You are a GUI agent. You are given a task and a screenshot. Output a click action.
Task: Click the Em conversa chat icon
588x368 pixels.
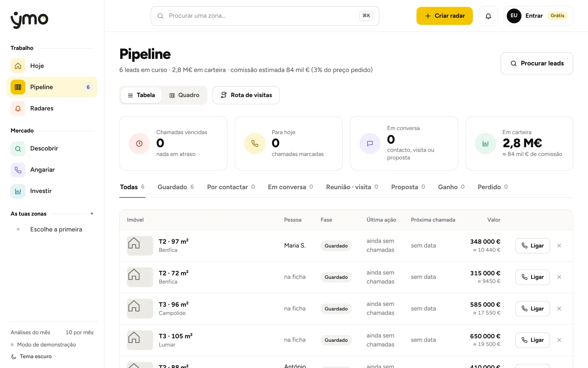(x=370, y=144)
